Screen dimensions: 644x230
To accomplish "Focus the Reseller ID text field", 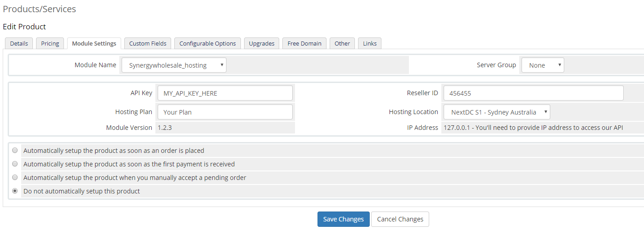I will (533, 93).
